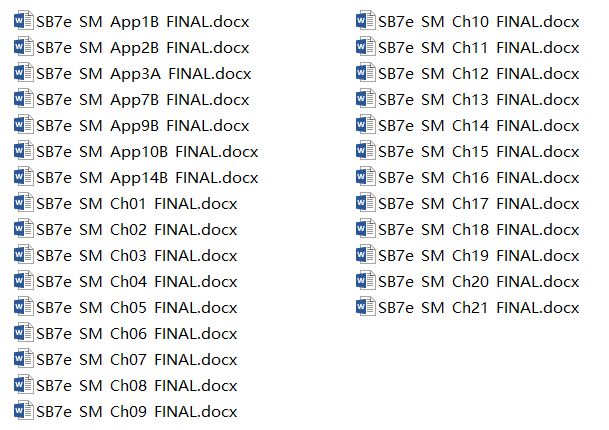Select the Word icon beside Ch13 FINAL.docx
This screenshot has width=609, height=430.
pyautogui.click(x=365, y=99)
